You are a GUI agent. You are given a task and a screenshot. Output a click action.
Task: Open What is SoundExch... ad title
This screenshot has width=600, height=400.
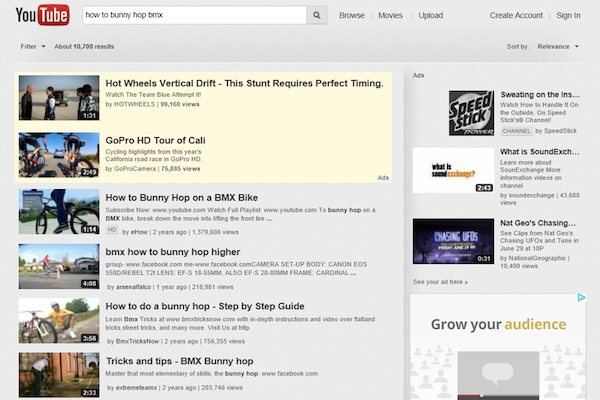click(540, 152)
